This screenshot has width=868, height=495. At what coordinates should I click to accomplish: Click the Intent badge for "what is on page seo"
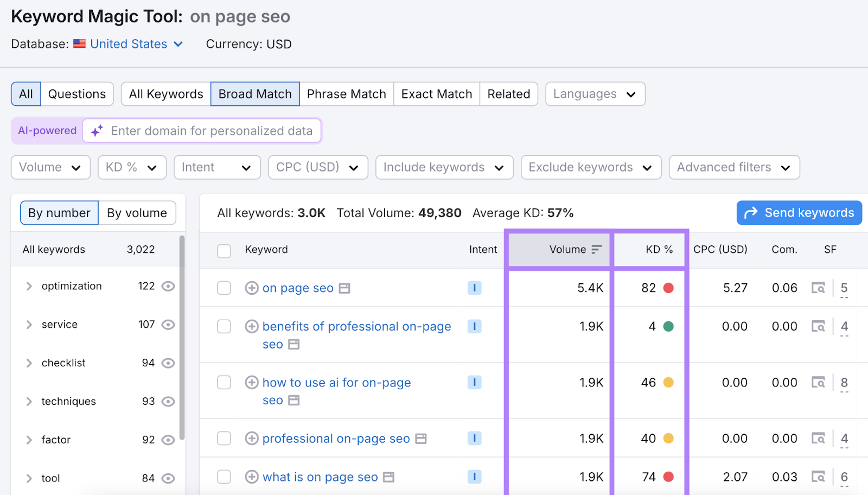[475, 477]
